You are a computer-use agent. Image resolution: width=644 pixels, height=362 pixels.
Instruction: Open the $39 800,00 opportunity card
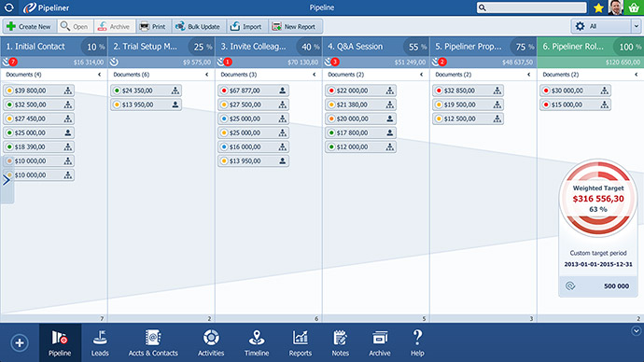[38, 90]
